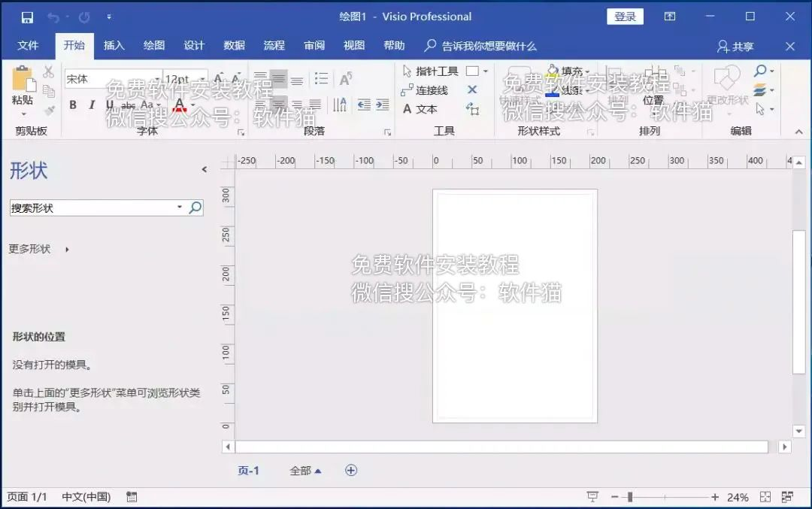
Task: Select the Pointer Tool (指针工具)
Action: 432,73
